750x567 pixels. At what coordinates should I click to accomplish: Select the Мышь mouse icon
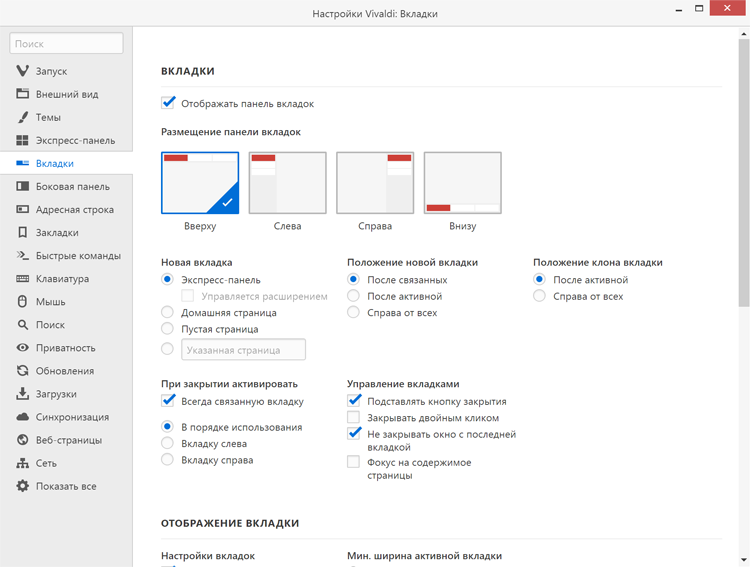coord(22,301)
